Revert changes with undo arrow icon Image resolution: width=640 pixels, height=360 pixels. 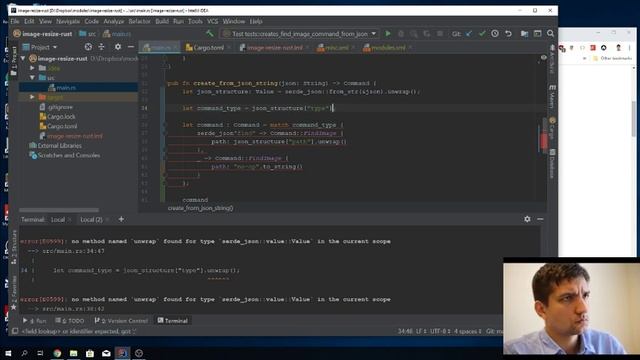[x=508, y=34]
